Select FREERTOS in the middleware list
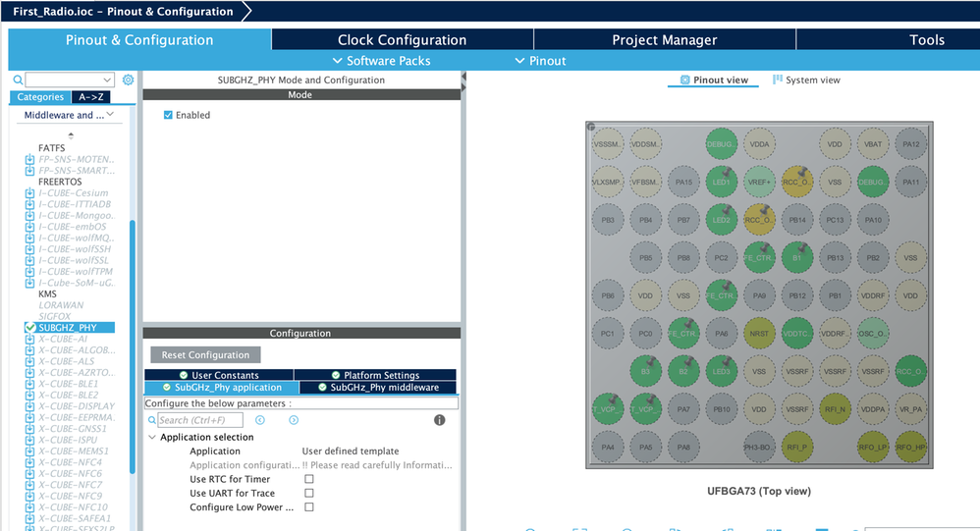980x531 pixels. pyautogui.click(x=60, y=182)
